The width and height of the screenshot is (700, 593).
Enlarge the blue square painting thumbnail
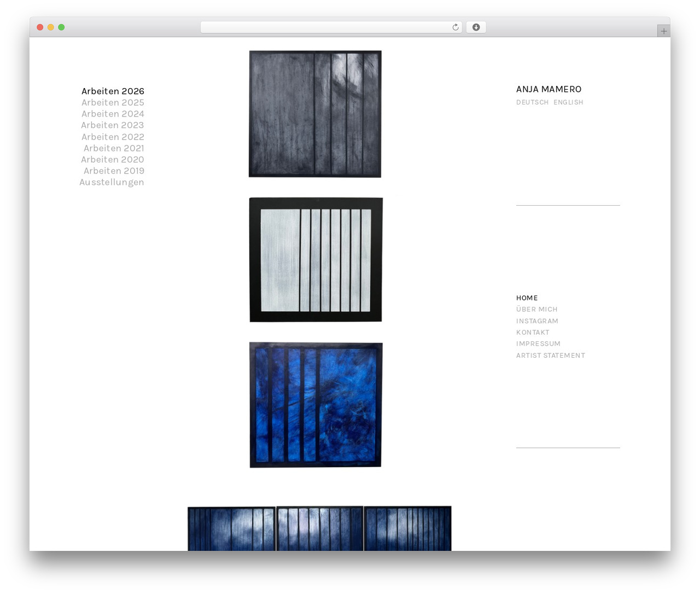pyautogui.click(x=316, y=405)
